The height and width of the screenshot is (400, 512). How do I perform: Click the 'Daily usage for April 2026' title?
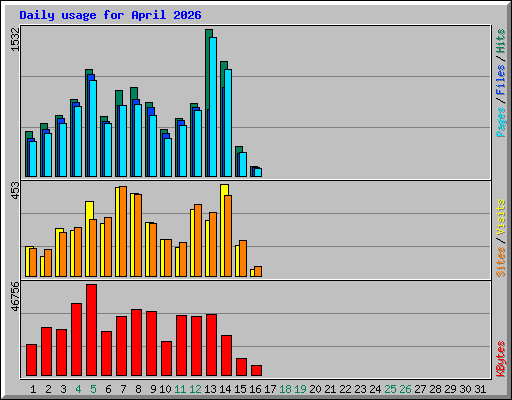(x=110, y=15)
